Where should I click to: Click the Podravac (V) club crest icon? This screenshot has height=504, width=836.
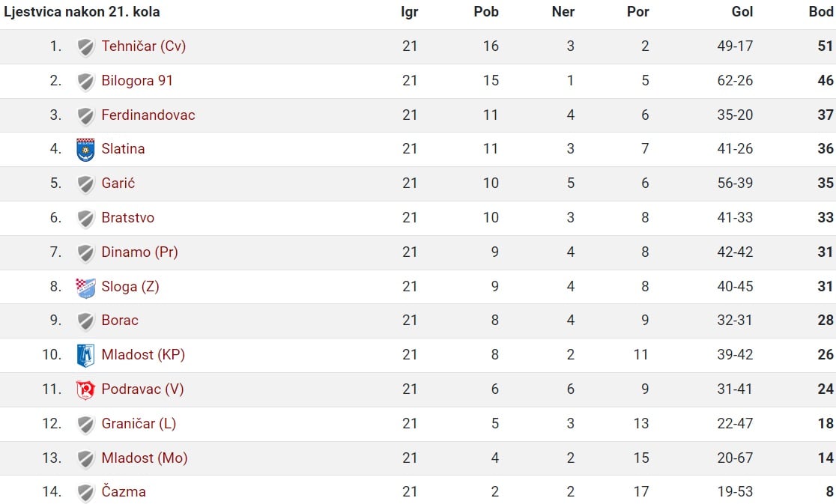click(85, 390)
